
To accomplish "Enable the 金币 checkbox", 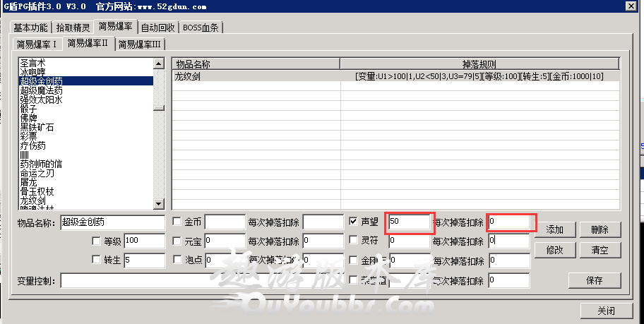I will [x=177, y=222].
